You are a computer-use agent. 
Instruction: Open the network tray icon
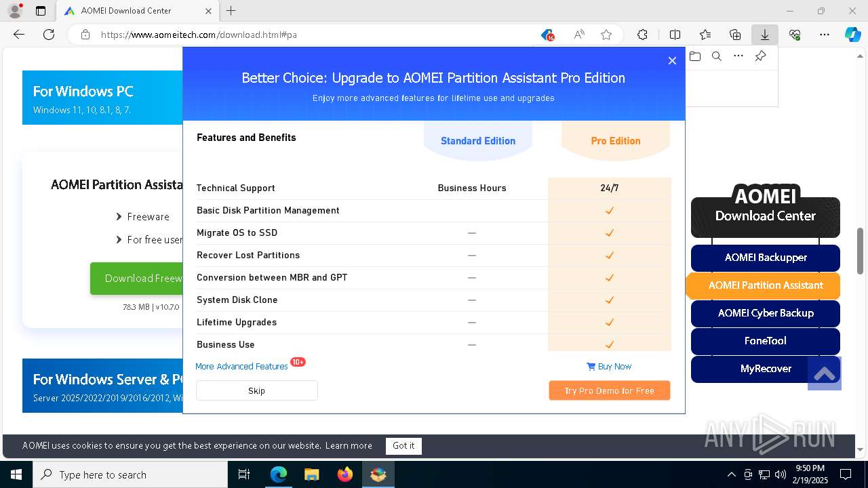tap(764, 474)
